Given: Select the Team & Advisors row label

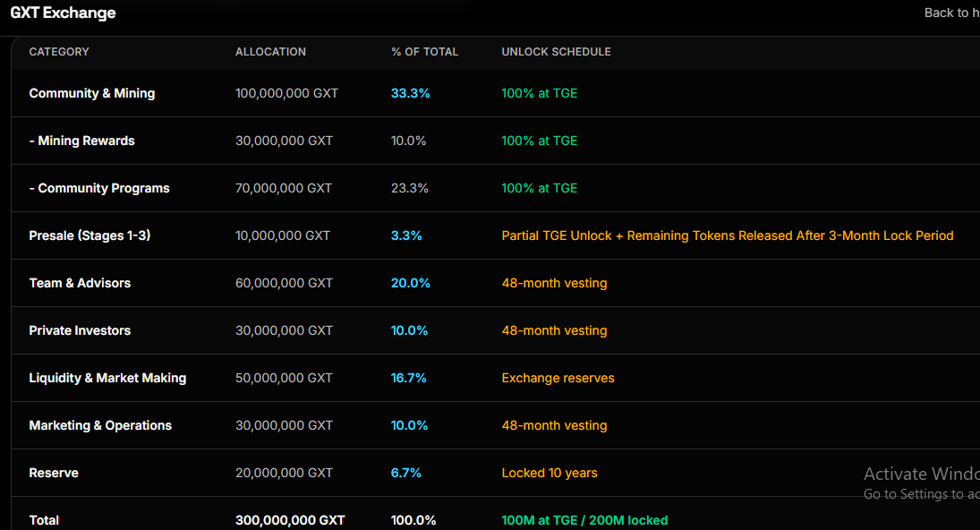Looking at the screenshot, I should tap(80, 283).
